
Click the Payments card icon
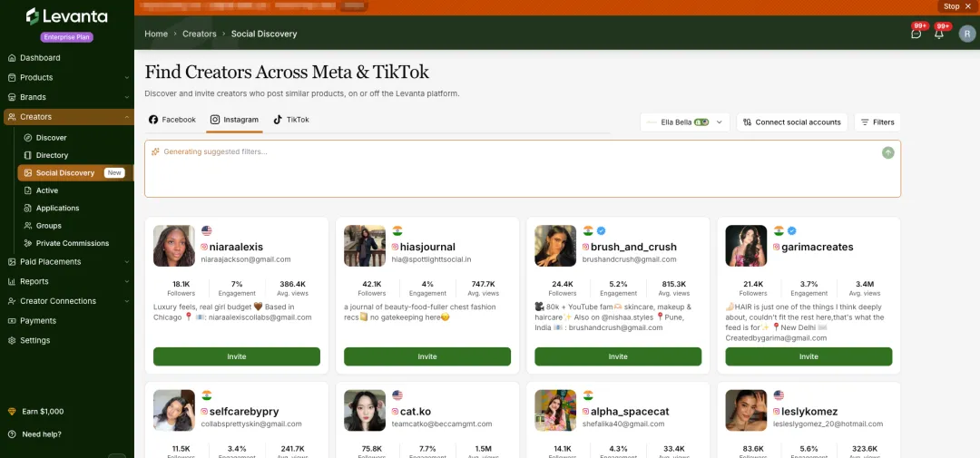[12, 320]
